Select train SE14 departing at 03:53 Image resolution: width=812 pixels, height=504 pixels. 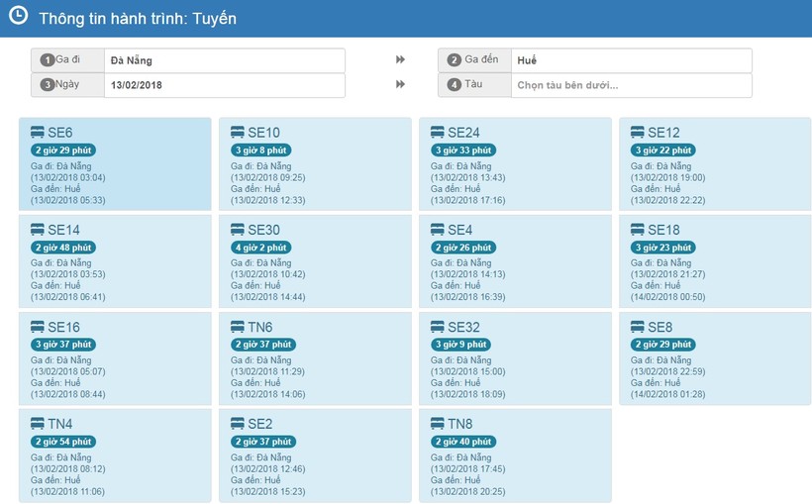coord(115,260)
